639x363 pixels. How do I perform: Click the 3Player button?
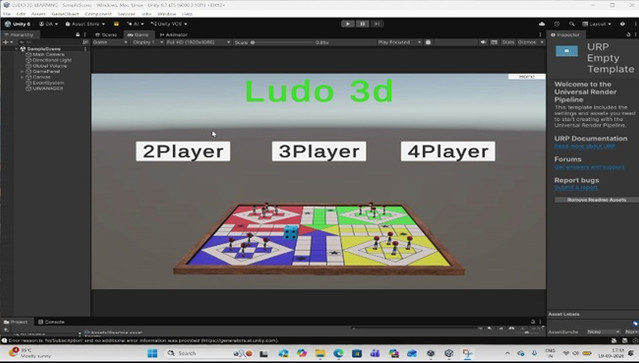(x=319, y=151)
